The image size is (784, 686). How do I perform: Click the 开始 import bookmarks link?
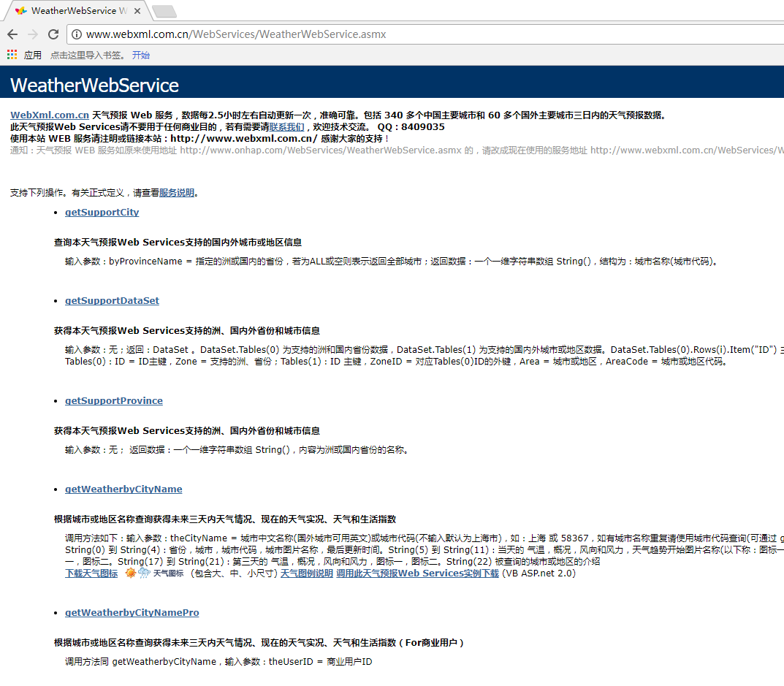click(141, 55)
